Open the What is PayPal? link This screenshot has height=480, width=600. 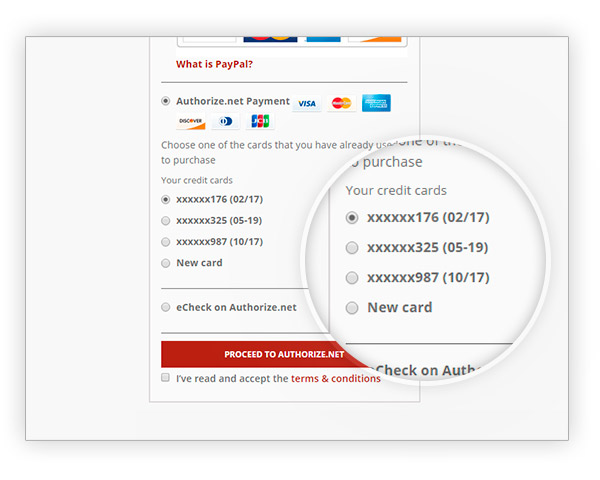pyautogui.click(x=214, y=64)
